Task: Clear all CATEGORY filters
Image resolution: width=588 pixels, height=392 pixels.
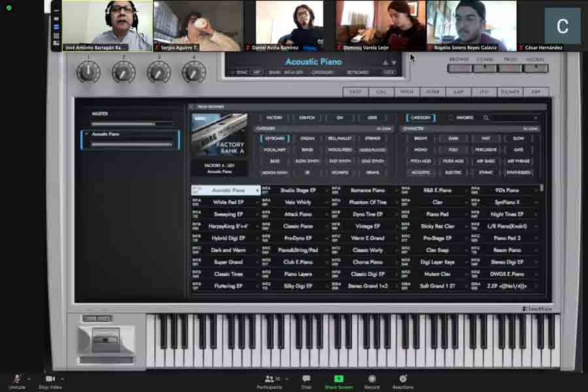Action: pos(384,129)
